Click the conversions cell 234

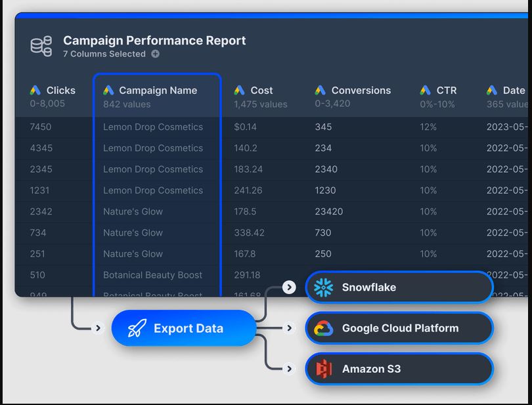tap(323, 148)
